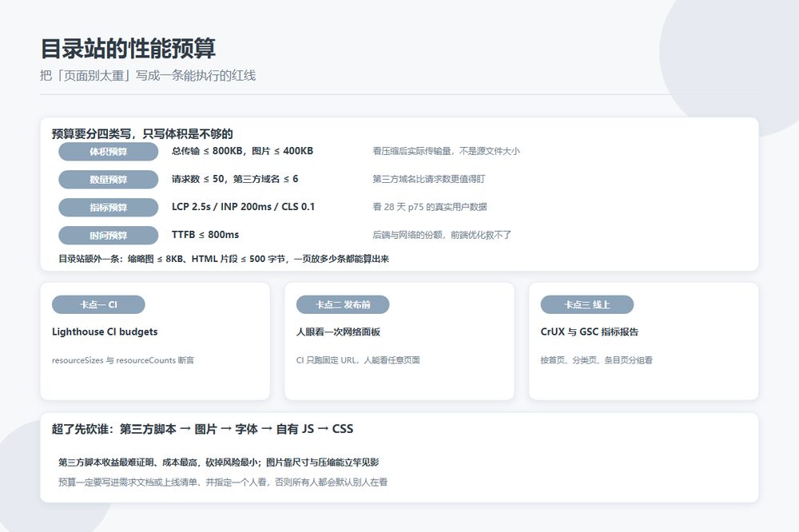Click the subtitle 把「页面别太重」写成一条能执行的红线
The width and height of the screenshot is (799, 532).
[148, 75]
